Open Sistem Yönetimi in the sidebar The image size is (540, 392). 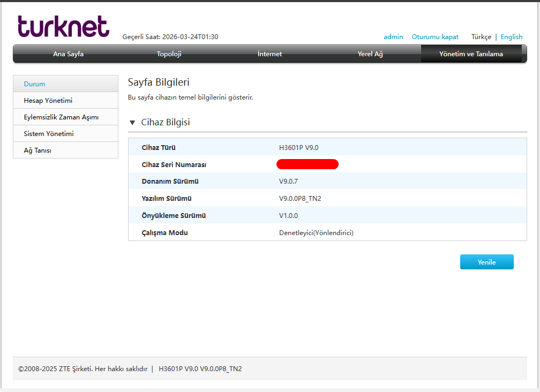(x=65, y=133)
